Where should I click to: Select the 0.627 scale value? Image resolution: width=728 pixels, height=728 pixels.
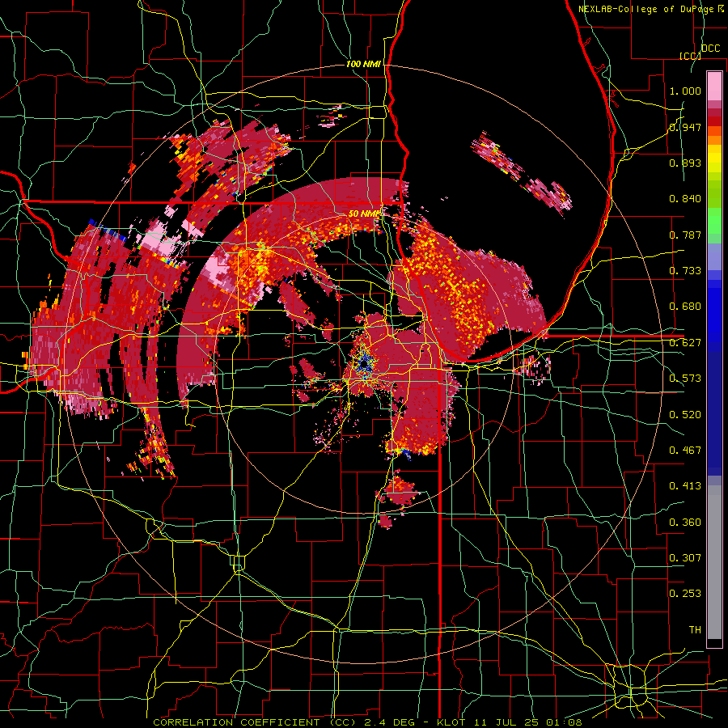(x=685, y=343)
